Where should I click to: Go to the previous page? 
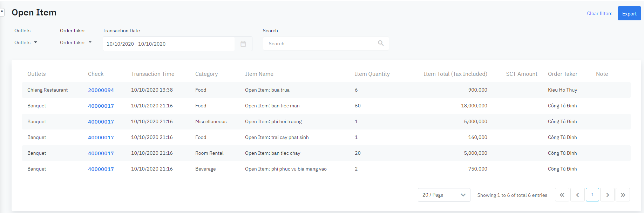(577, 195)
